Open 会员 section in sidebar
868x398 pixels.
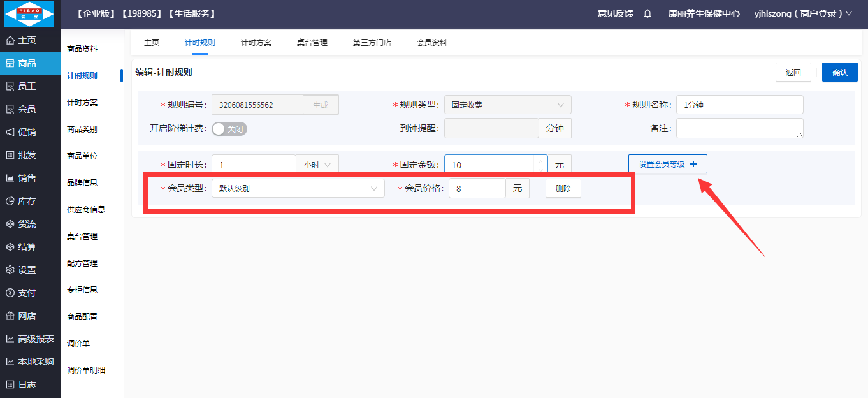tap(30, 109)
